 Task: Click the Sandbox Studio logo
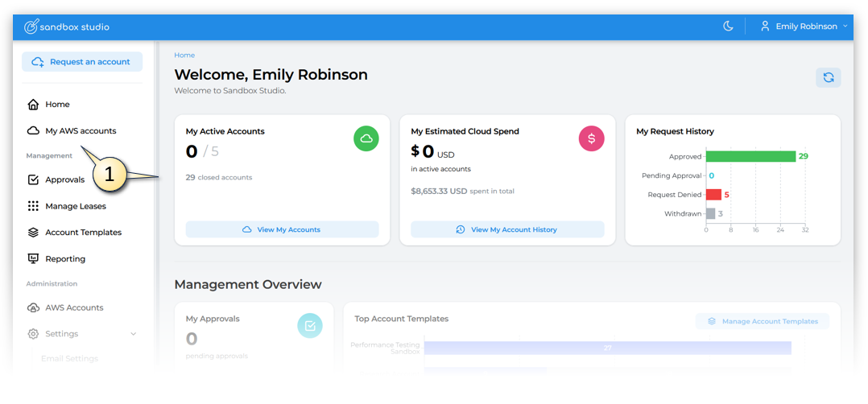(67, 27)
